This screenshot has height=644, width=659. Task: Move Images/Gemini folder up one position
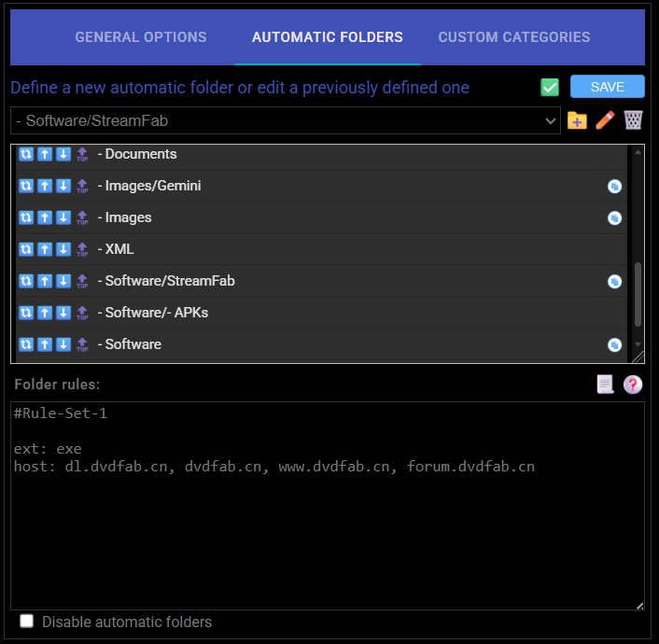pyautogui.click(x=45, y=186)
